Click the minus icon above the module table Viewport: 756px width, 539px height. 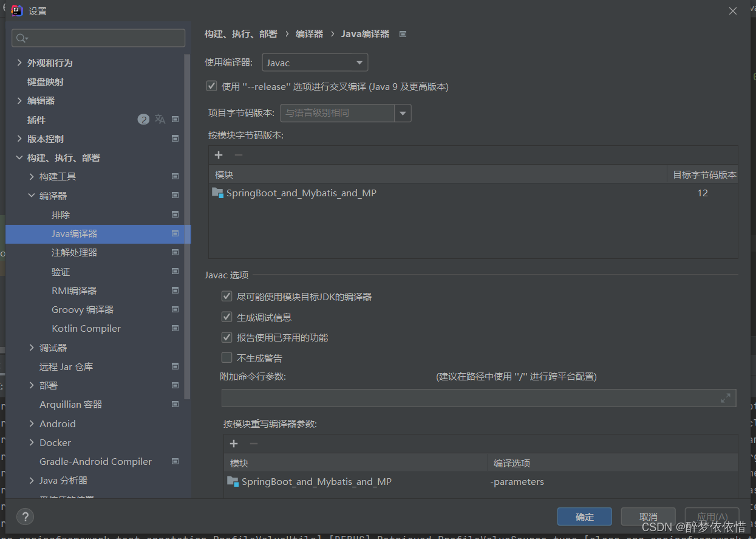coord(238,155)
